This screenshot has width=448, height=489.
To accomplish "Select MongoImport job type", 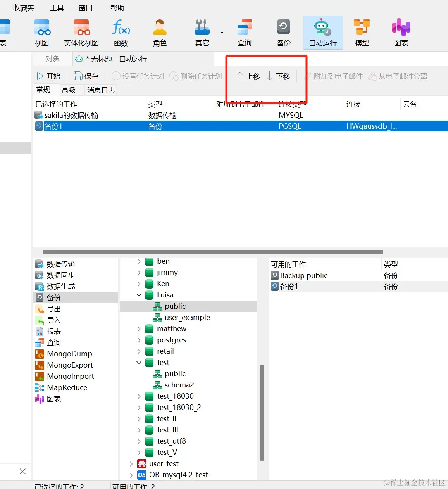I will click(76, 377).
